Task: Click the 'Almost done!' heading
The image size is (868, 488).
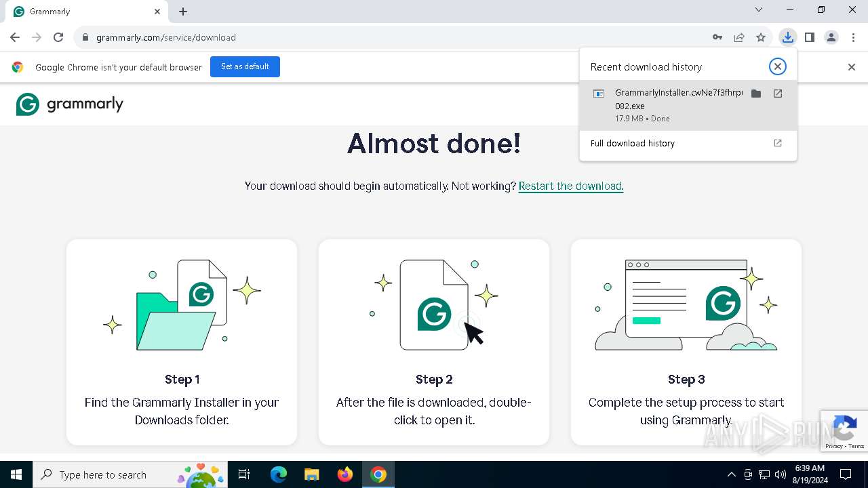Action: point(434,144)
